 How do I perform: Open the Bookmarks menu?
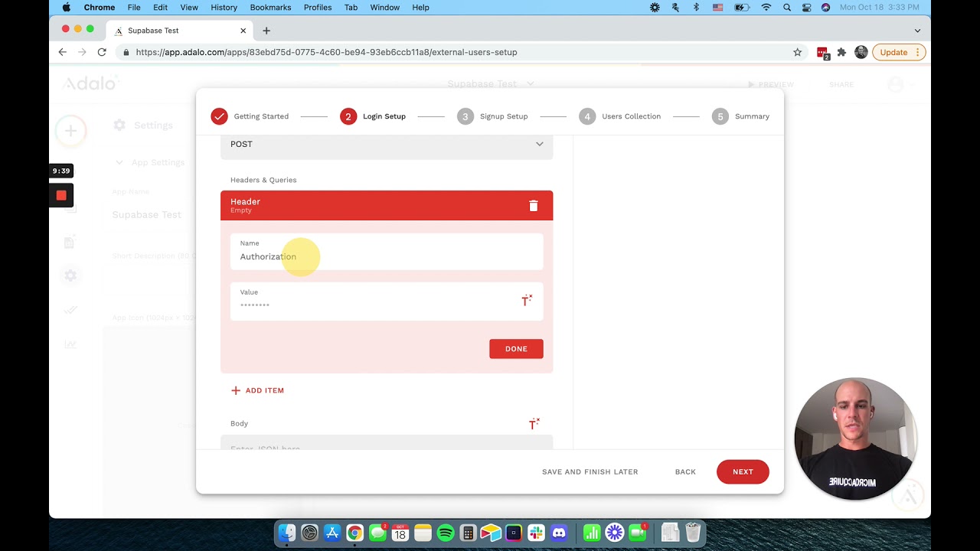pos(270,7)
